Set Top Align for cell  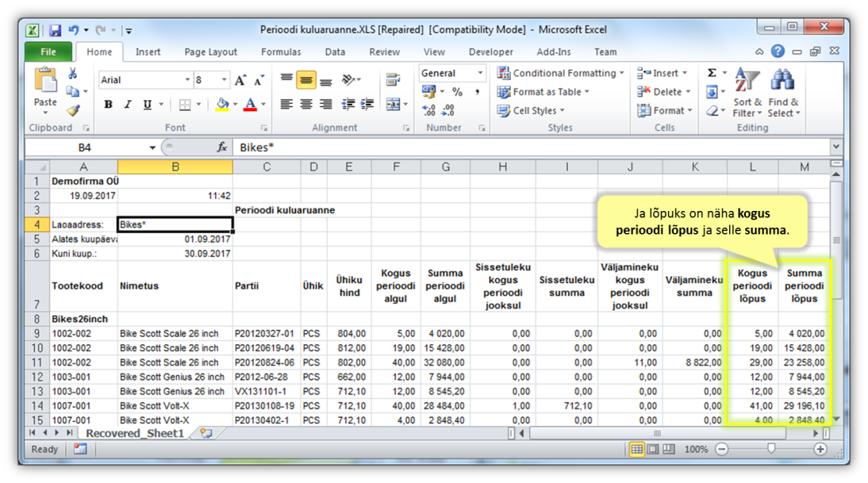[x=286, y=79]
